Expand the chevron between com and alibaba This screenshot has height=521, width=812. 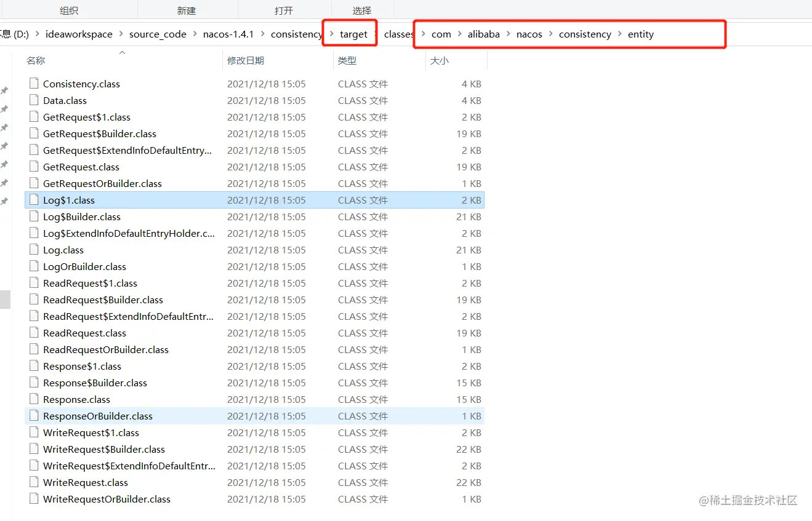click(x=459, y=34)
